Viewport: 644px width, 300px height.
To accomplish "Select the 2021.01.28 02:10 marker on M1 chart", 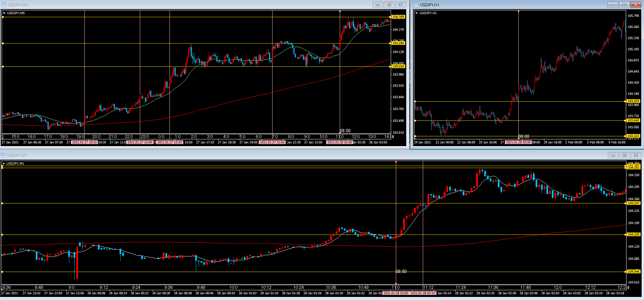I will point(423,293).
